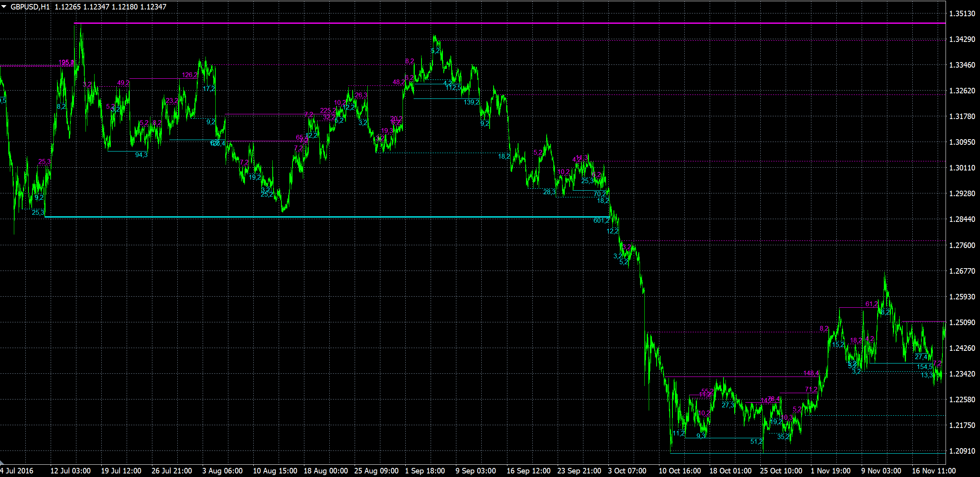Click the cyan 94,3 level label
Viewport: 980px width, 477px height.
point(141,155)
